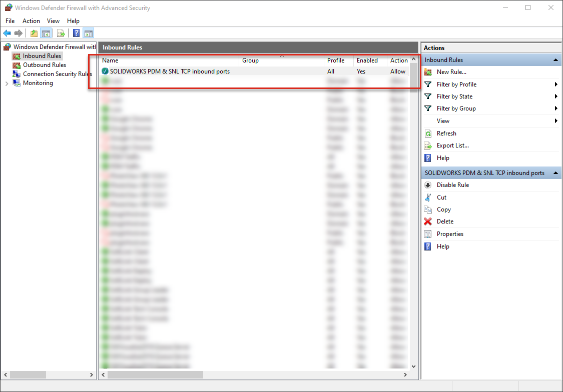Click the Disable Rule icon
The image size is (563, 392).
coord(428,185)
